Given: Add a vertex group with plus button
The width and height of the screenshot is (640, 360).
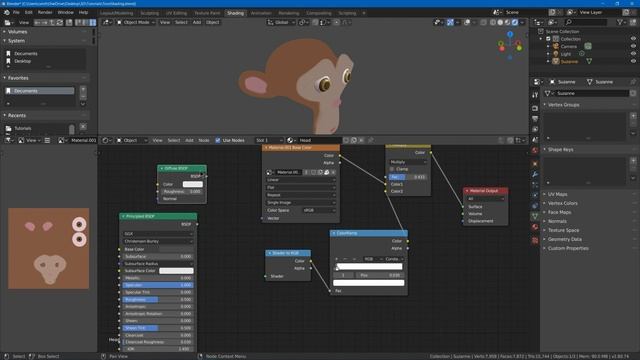Looking at the screenshot, I should coord(633,116).
